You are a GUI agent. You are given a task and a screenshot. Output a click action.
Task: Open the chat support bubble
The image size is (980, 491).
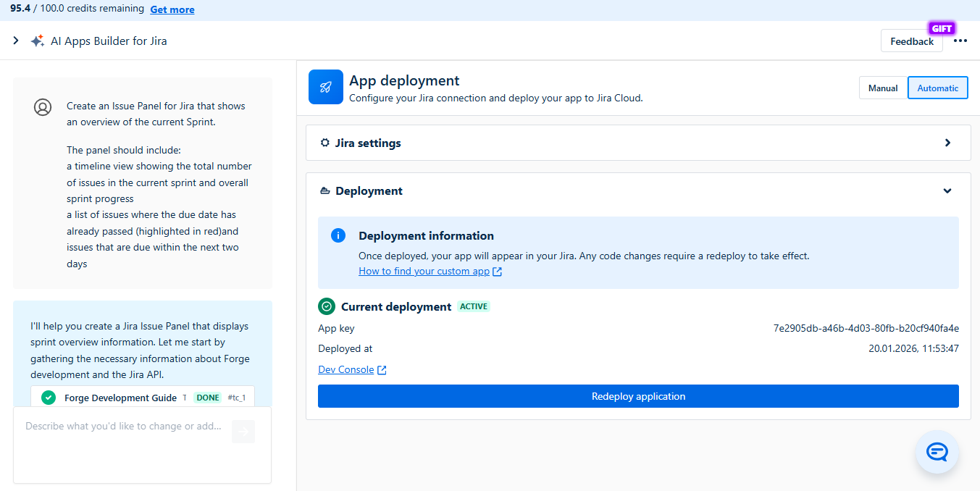(937, 452)
